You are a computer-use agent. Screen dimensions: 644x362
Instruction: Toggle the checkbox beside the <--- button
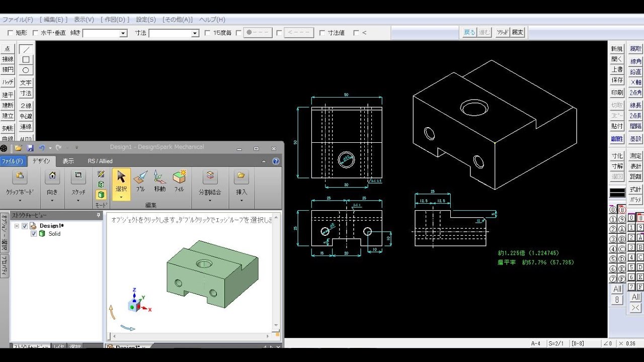[x=279, y=33]
